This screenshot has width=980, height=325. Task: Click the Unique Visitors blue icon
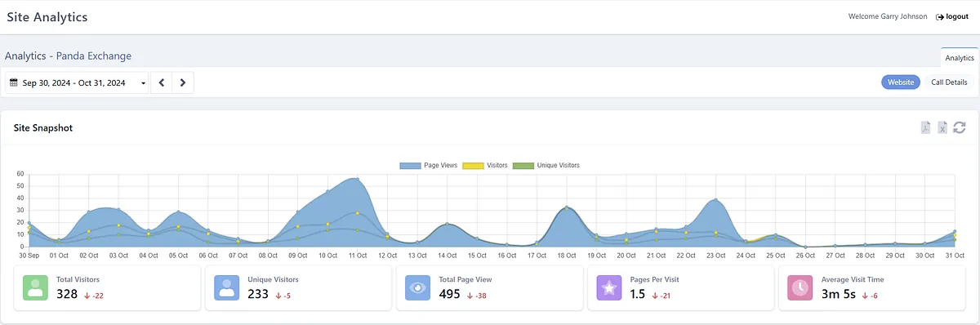226,287
